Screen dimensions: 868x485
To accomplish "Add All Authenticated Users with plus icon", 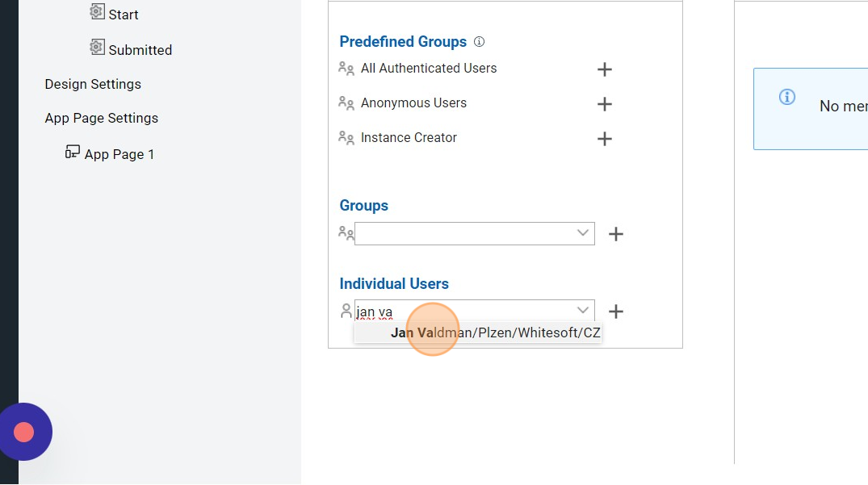I will (x=604, y=69).
